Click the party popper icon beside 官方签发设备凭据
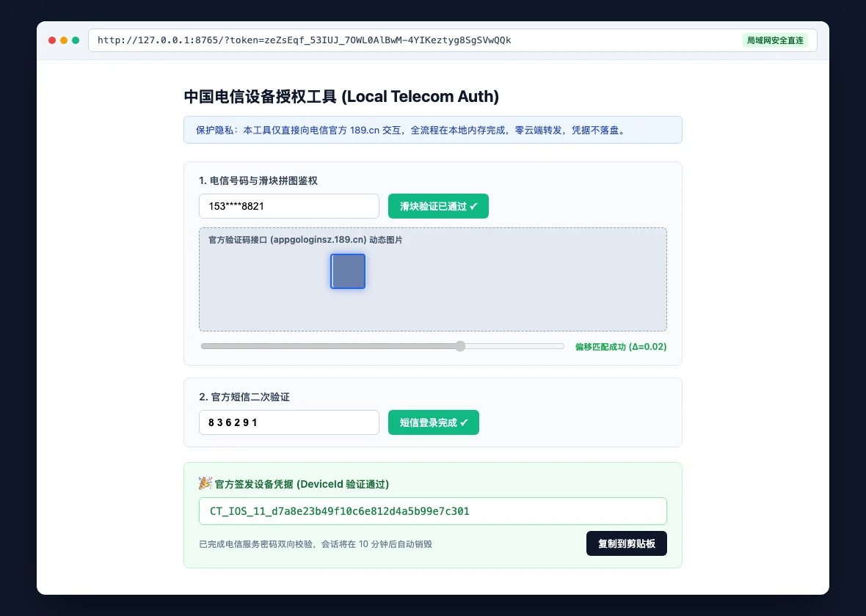 205,483
